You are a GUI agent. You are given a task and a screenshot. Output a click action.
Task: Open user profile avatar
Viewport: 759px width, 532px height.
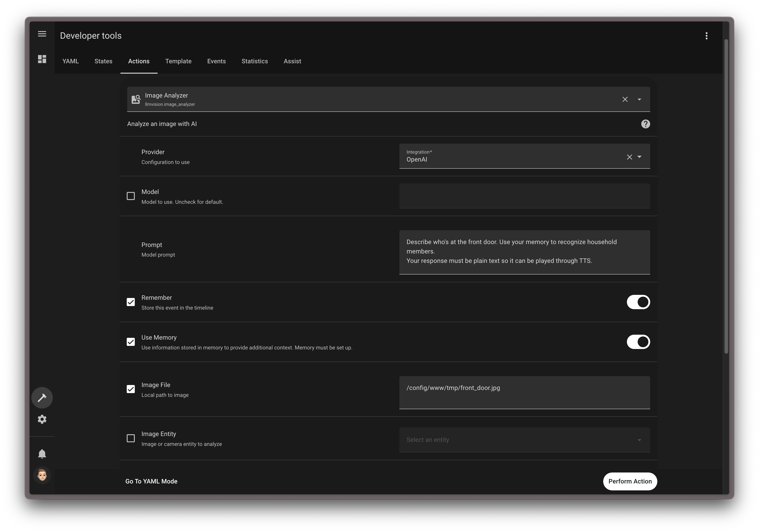[42, 475]
